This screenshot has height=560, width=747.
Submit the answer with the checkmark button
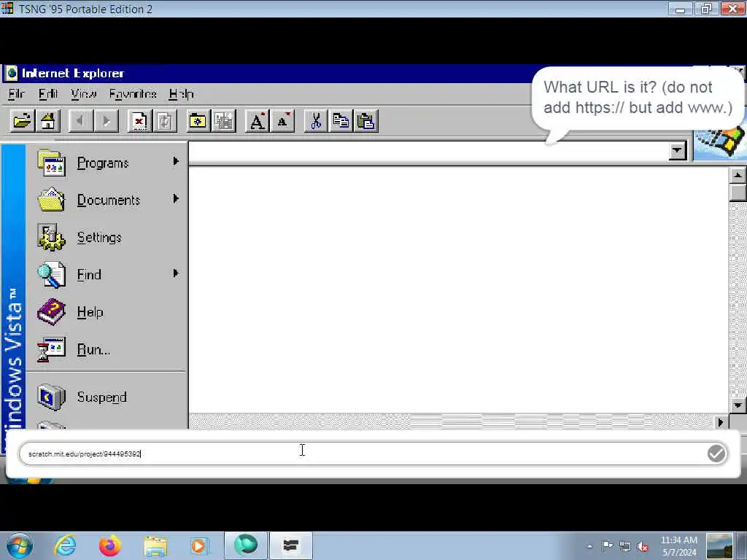[716, 454]
